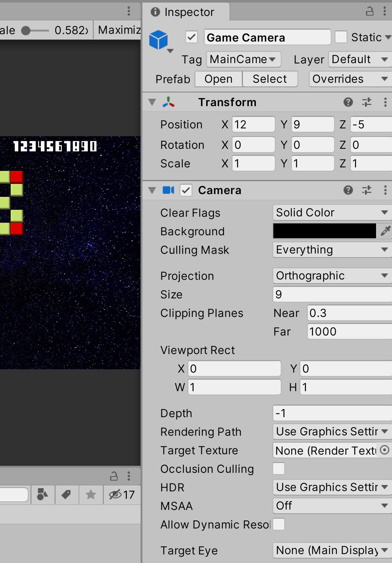
Task: Click the Inspector lock icon
Action: (x=369, y=12)
